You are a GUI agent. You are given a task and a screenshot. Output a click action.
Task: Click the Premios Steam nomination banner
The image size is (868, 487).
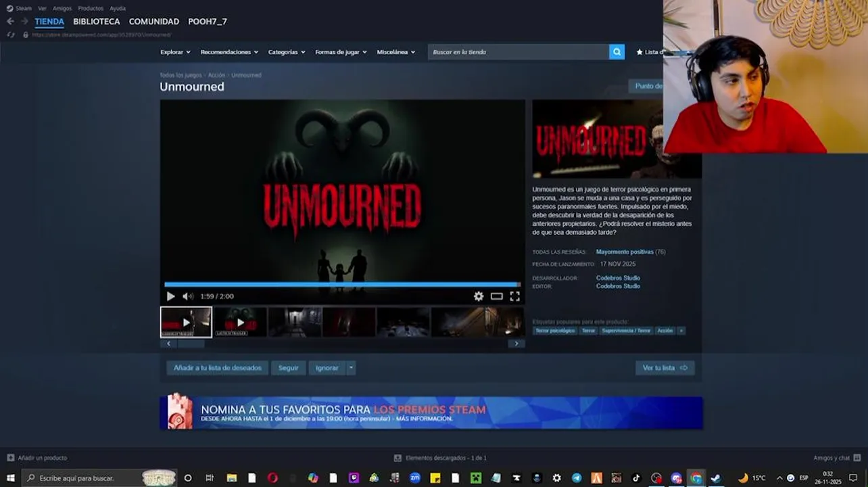pos(431,413)
